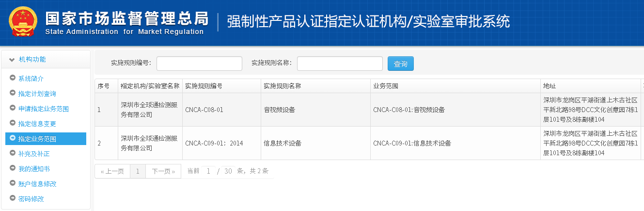This screenshot has width=644, height=211.
Task: Click CNCA-C09-01:信息技术设备 scope cell
Action: click(x=456, y=143)
